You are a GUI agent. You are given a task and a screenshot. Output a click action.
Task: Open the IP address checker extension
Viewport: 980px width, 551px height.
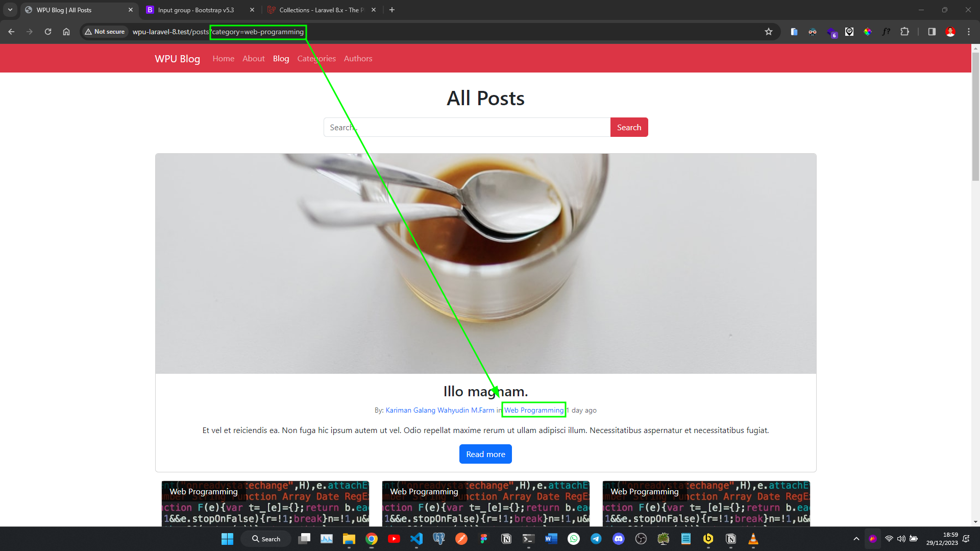point(849,32)
